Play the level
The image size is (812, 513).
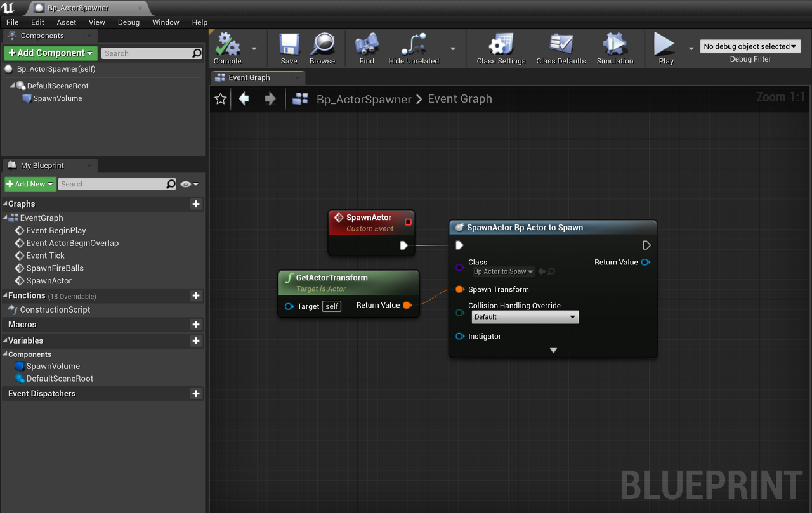[x=665, y=49]
